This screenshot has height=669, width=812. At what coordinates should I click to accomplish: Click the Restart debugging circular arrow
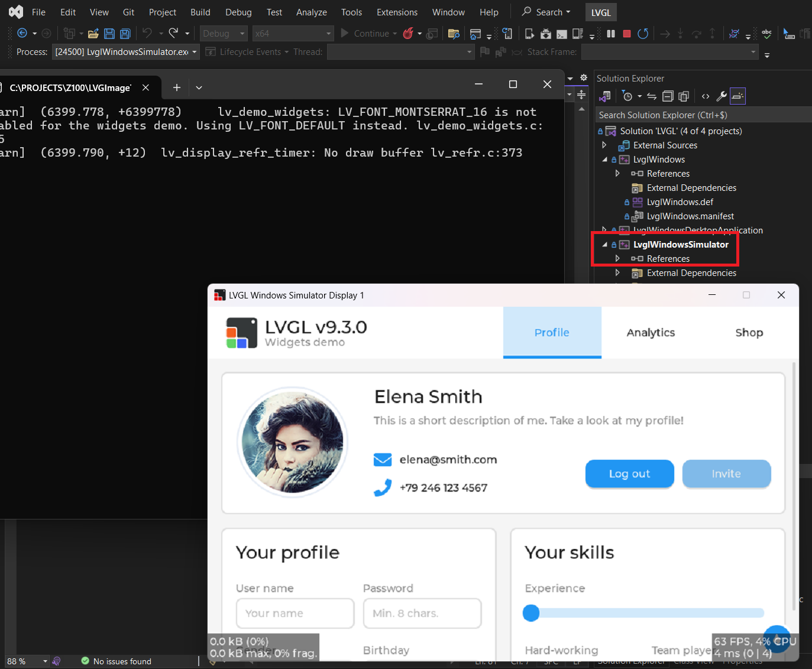643,34
